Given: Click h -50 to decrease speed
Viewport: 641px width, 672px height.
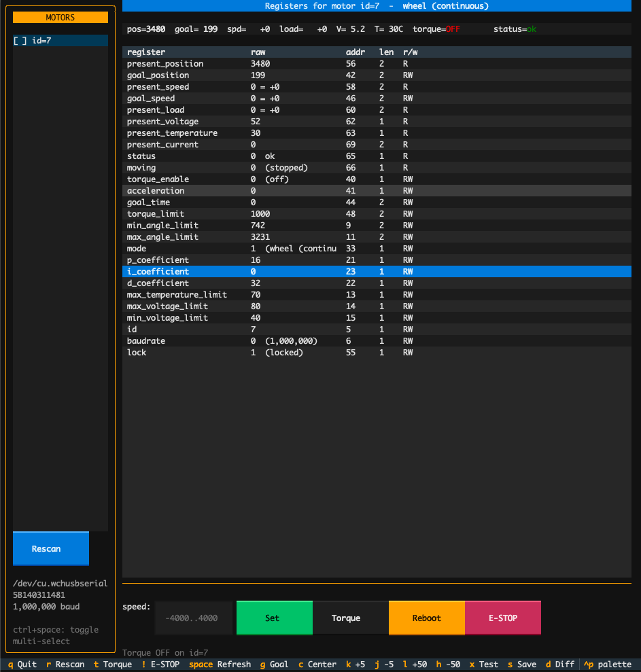Looking at the screenshot, I should point(448,665).
